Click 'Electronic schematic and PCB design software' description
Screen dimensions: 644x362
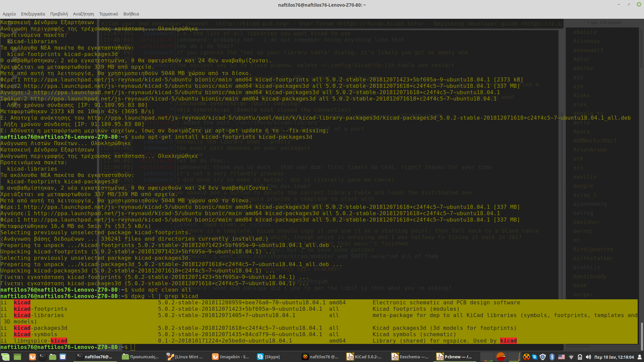click(446, 302)
